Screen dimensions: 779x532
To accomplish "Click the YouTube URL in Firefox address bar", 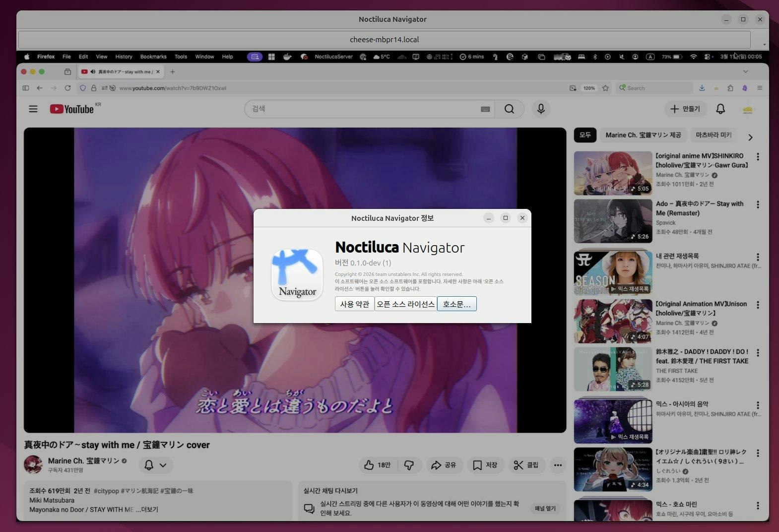I will pos(173,88).
